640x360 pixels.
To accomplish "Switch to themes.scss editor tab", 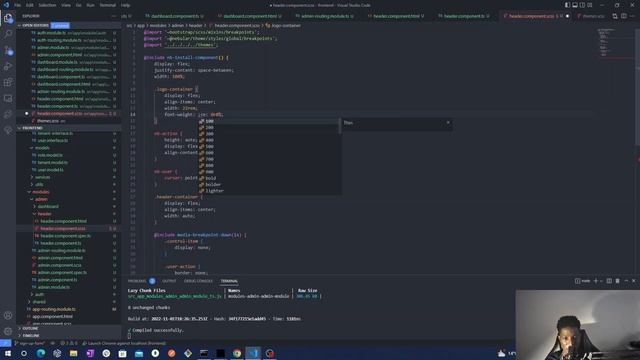I will coord(593,16).
